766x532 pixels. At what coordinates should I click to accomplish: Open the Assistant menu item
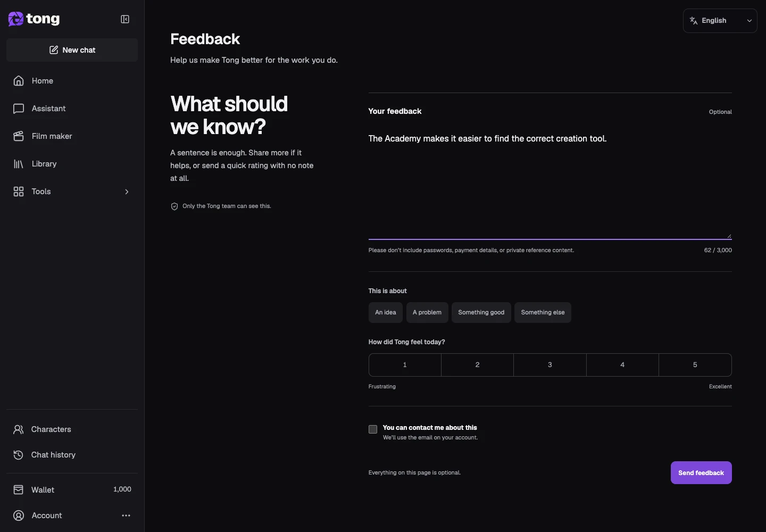point(72,109)
